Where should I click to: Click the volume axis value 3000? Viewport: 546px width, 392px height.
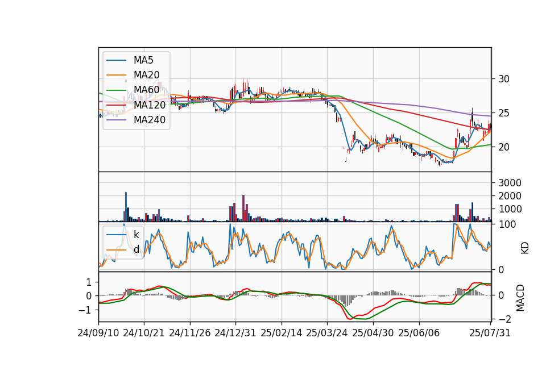point(510,183)
